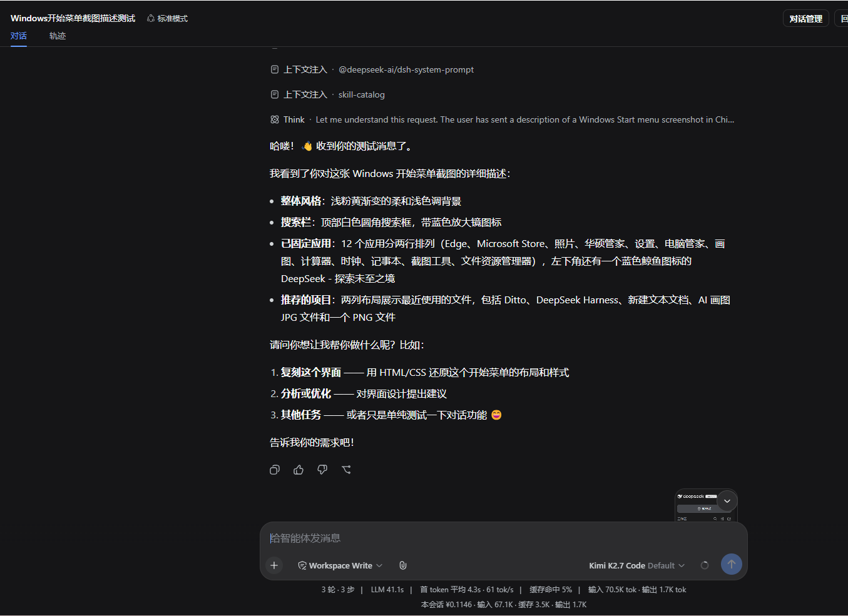The width and height of the screenshot is (848, 616).
Task: Switch to the 轨迹 tab
Action: [58, 36]
